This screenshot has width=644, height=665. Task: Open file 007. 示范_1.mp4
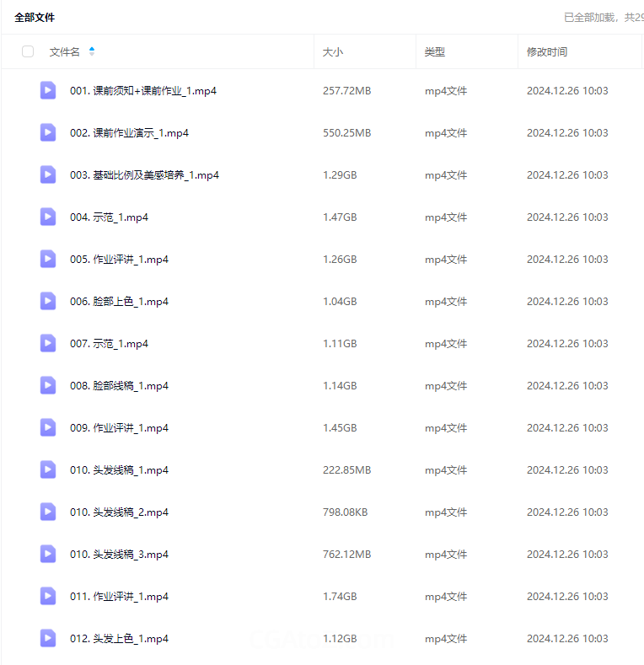click(109, 344)
